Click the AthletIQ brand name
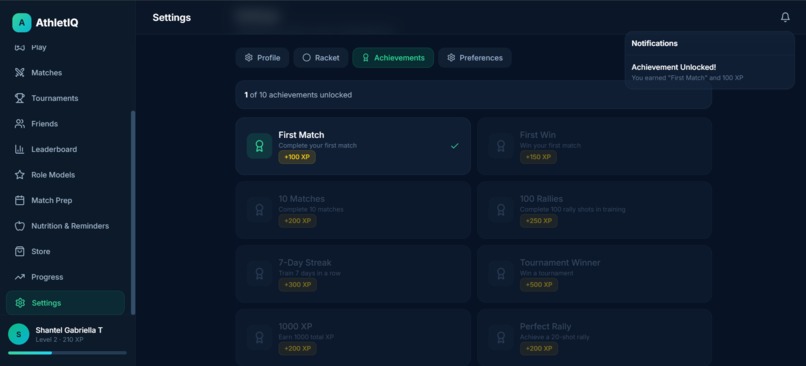The height and width of the screenshot is (366, 806). (57, 23)
